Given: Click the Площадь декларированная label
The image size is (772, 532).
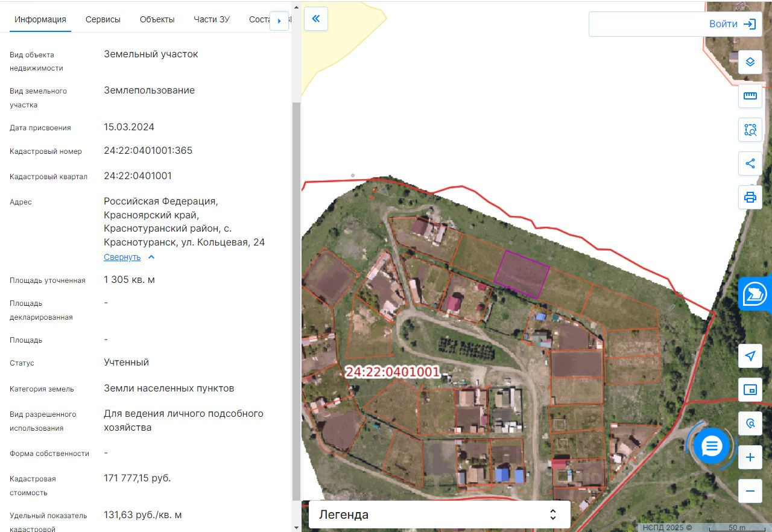Looking at the screenshot, I should coord(41,310).
